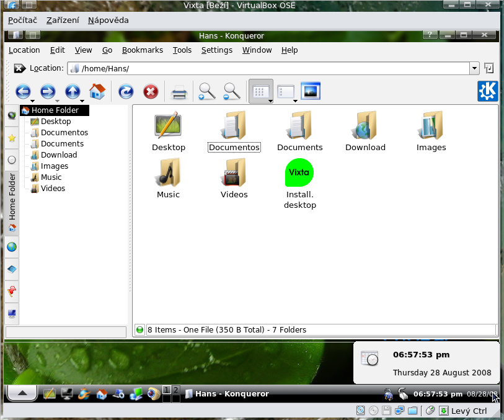504x420 pixels.
Task: Open the View menu
Action: pos(83,50)
